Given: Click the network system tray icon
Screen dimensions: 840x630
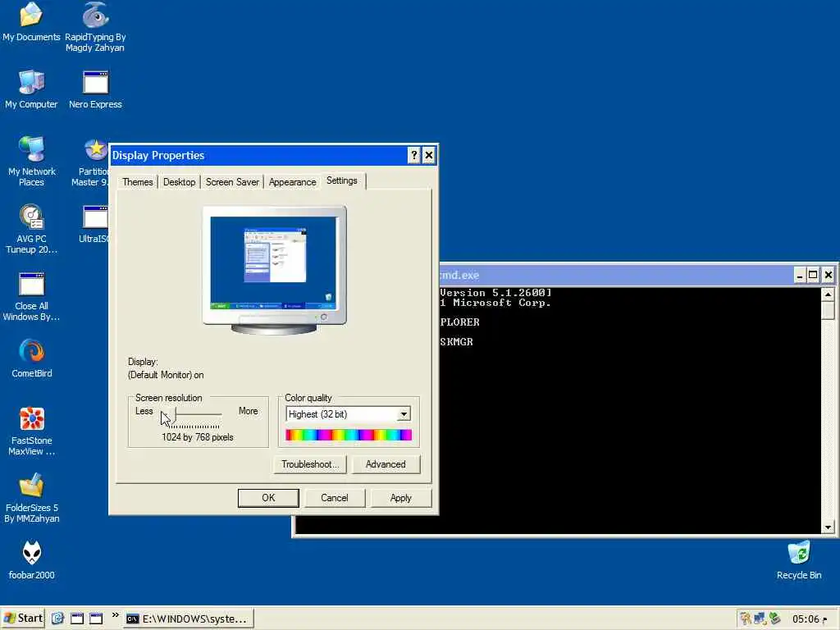Looking at the screenshot, I should click(x=760, y=619).
